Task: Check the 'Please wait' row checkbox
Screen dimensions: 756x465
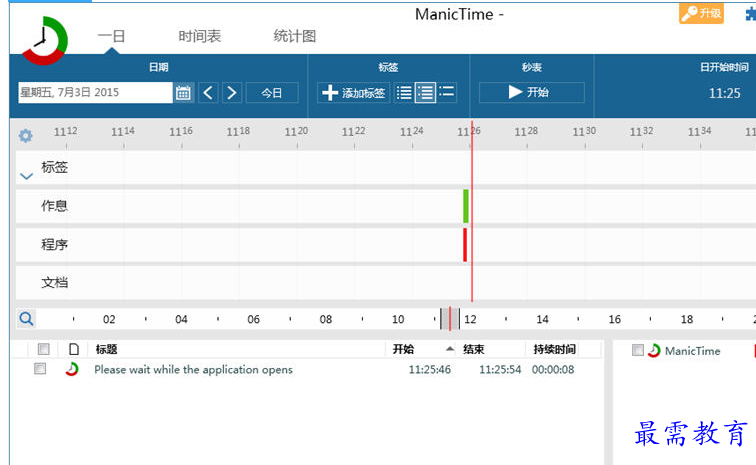Action: click(40, 369)
